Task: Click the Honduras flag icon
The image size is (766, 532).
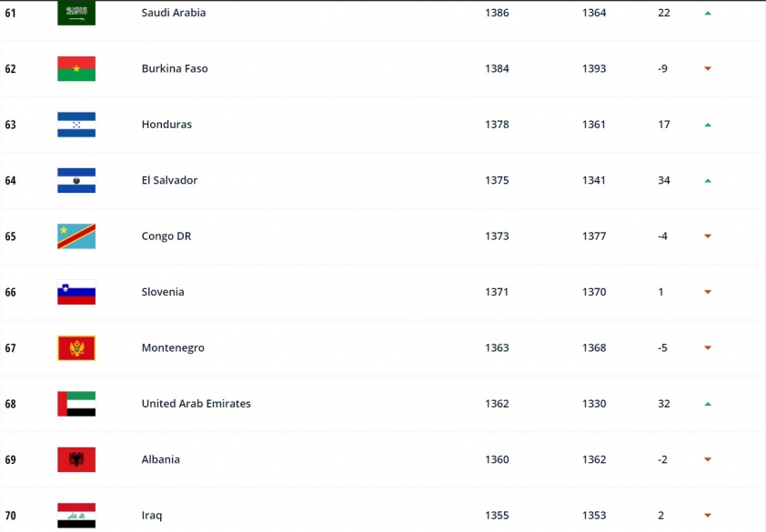Action: 76,125
